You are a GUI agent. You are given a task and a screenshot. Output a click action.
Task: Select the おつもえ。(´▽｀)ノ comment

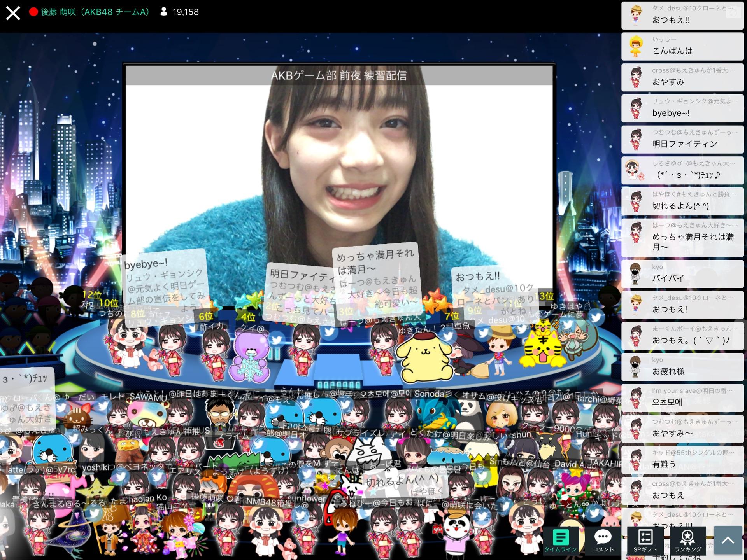[682, 336]
